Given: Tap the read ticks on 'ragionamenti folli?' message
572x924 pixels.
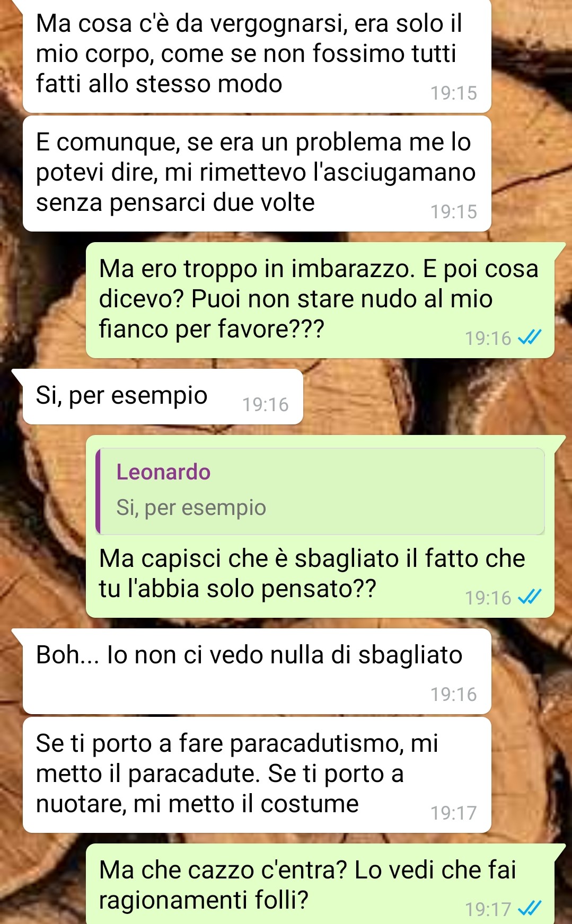Looking at the screenshot, I should coord(530,909).
